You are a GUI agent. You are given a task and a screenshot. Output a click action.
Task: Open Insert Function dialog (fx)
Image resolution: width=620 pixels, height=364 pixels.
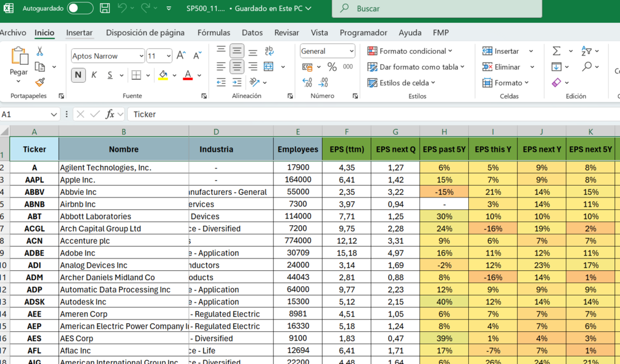coord(110,114)
